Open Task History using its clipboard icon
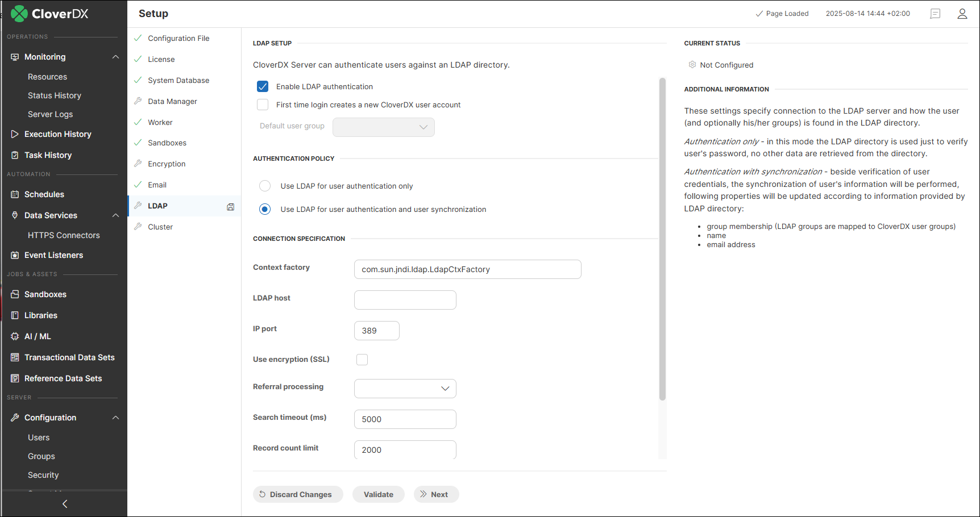 [x=14, y=155]
